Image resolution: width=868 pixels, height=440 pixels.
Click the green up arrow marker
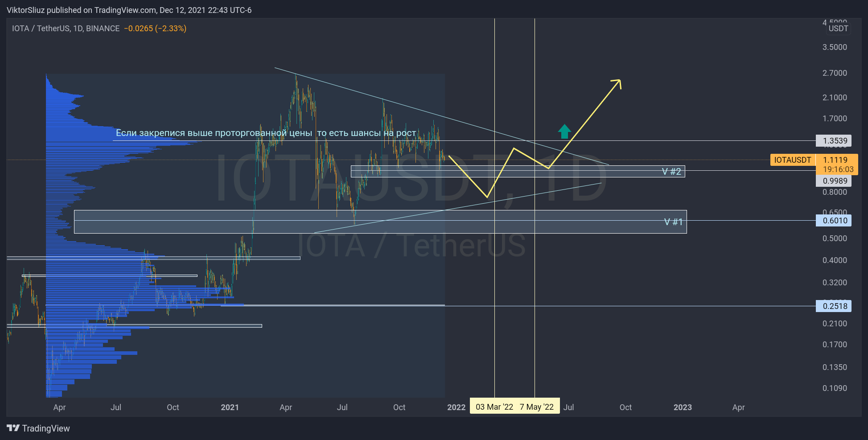tap(564, 131)
